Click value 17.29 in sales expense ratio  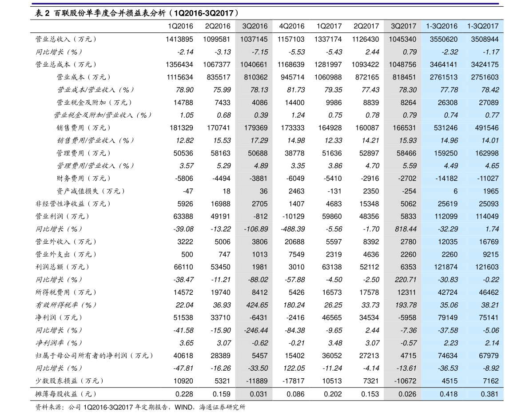259,140
